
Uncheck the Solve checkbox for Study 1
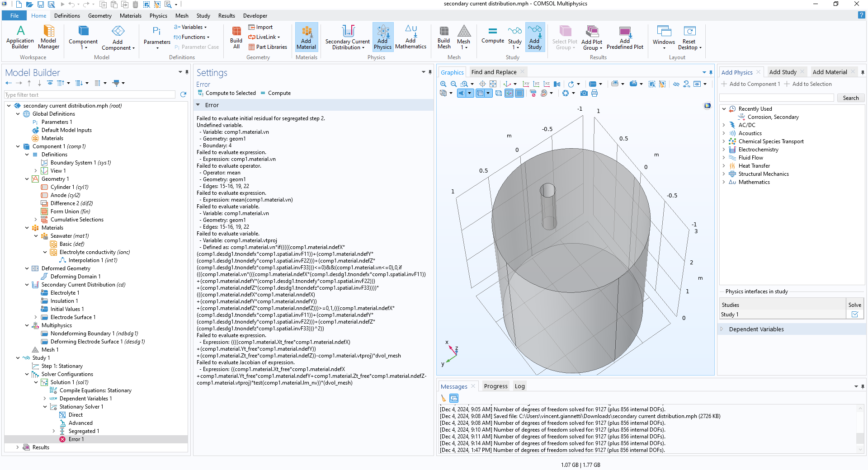click(x=854, y=315)
